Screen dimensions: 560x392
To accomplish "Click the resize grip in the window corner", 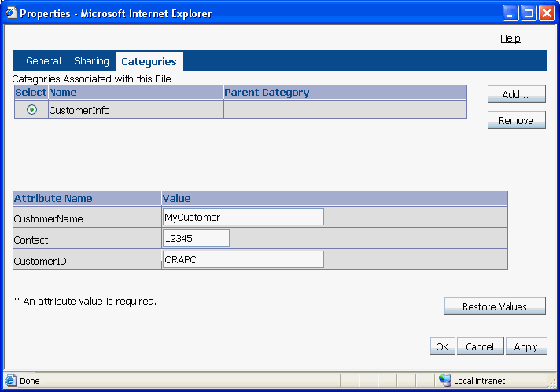I will pos(552,383).
